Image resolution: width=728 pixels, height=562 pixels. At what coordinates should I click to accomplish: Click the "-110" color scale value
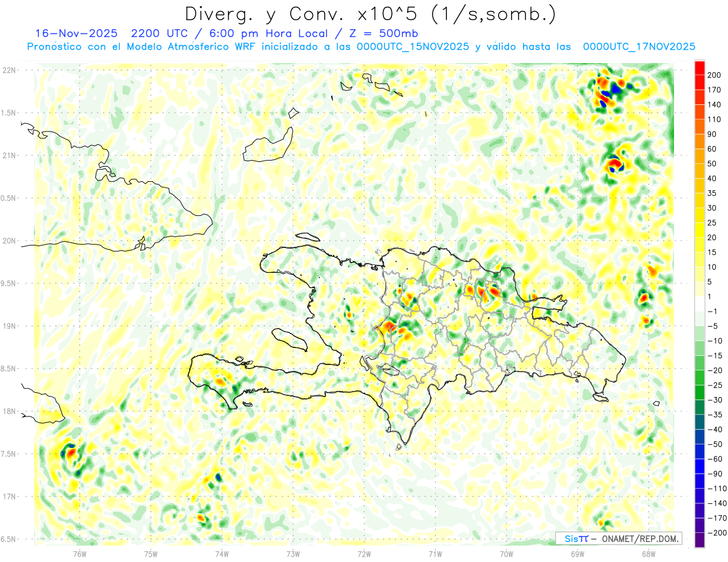(718, 489)
